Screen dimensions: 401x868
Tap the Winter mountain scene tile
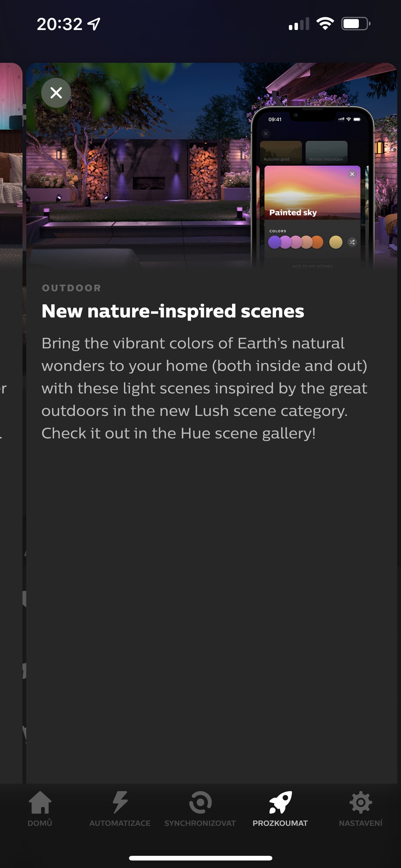[326, 152]
